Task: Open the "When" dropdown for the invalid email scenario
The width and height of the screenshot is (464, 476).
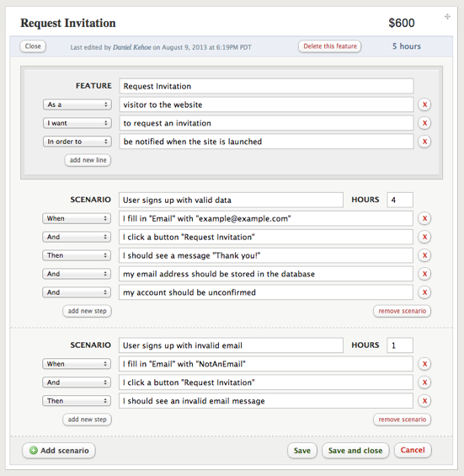Action: tap(77, 364)
